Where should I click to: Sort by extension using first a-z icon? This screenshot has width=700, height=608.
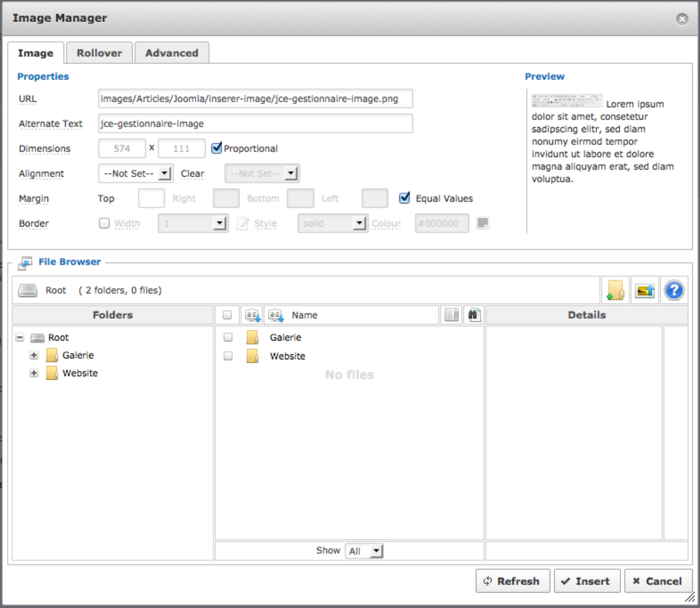point(253,315)
